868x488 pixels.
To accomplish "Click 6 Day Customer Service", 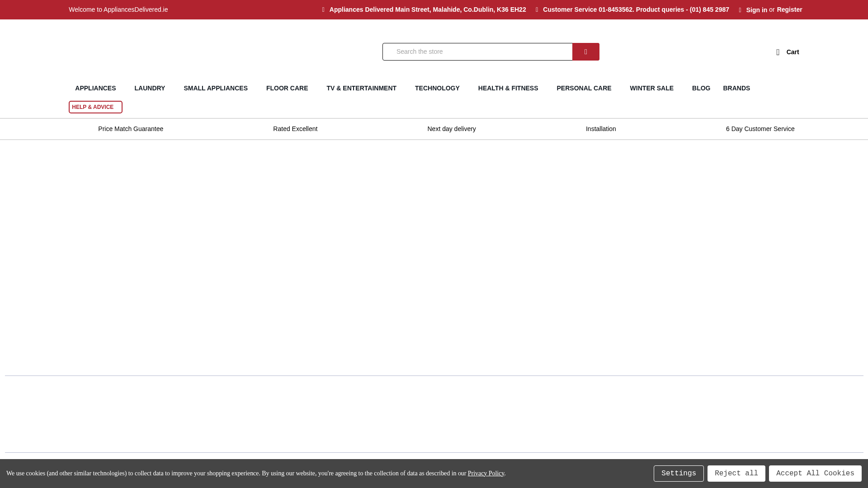I will (760, 129).
